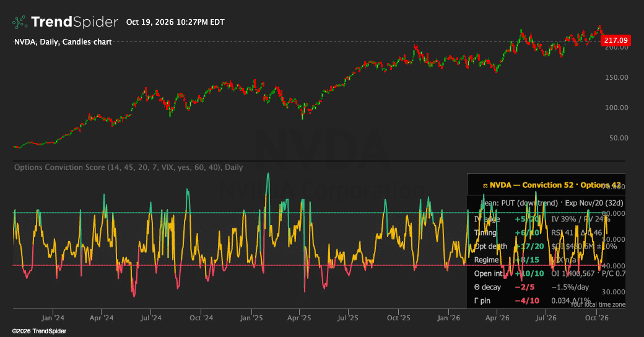The width and height of the screenshot is (644, 337).
Task: Click the "Apr '26" time axis label
Action: pyautogui.click(x=497, y=318)
